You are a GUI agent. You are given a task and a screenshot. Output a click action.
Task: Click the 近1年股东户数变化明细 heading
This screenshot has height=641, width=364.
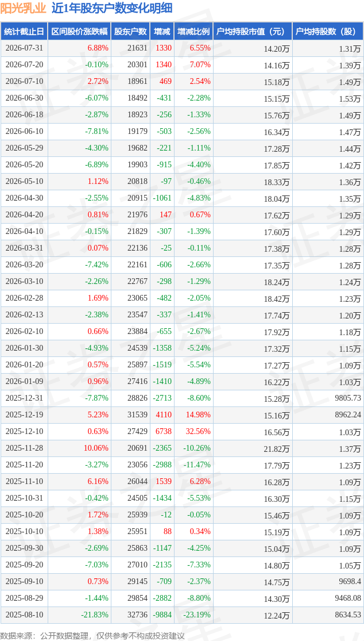112,9
